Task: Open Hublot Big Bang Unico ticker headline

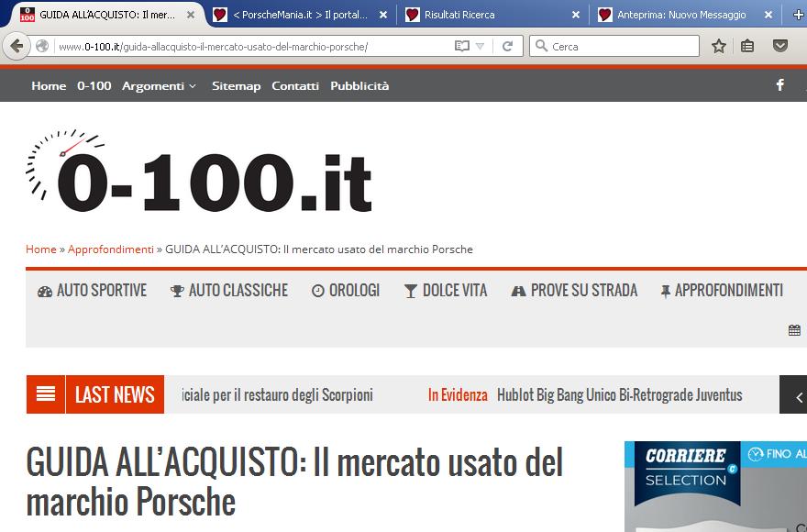Action: (x=620, y=395)
